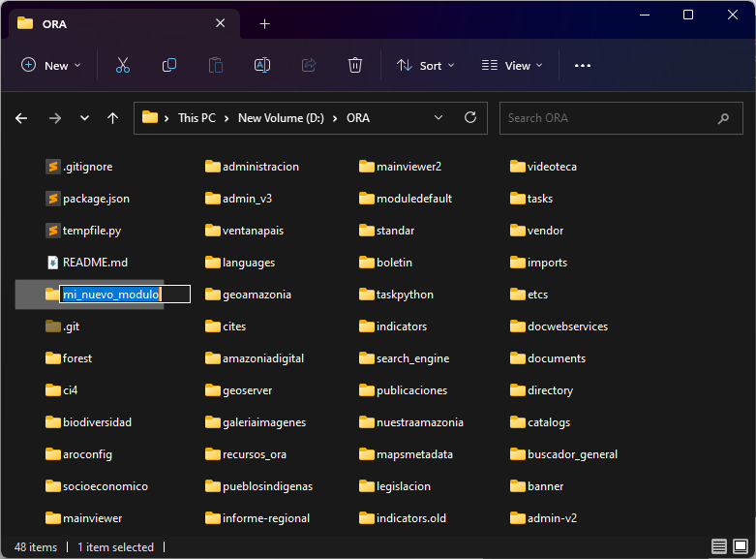Click the address bar folder icon

(x=150, y=117)
